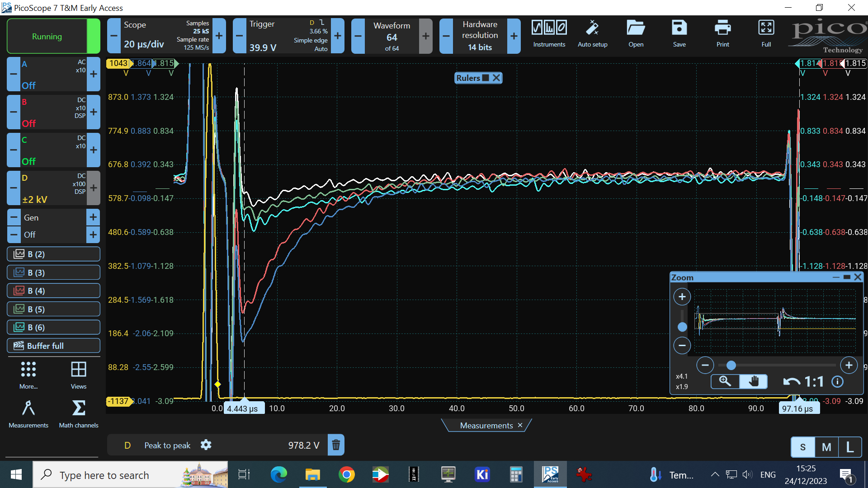868x488 pixels.
Task: Open the Math channels sigma icon
Action: click(78, 408)
